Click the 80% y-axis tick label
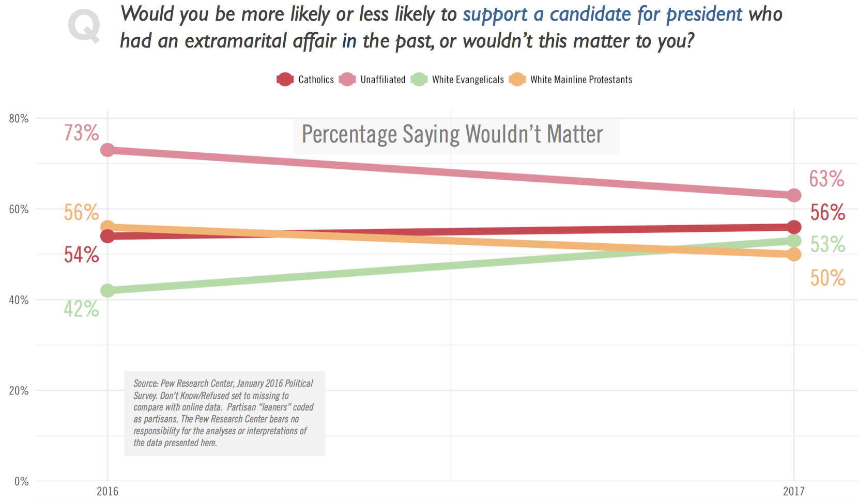This screenshot has width=858, height=504. (19, 118)
